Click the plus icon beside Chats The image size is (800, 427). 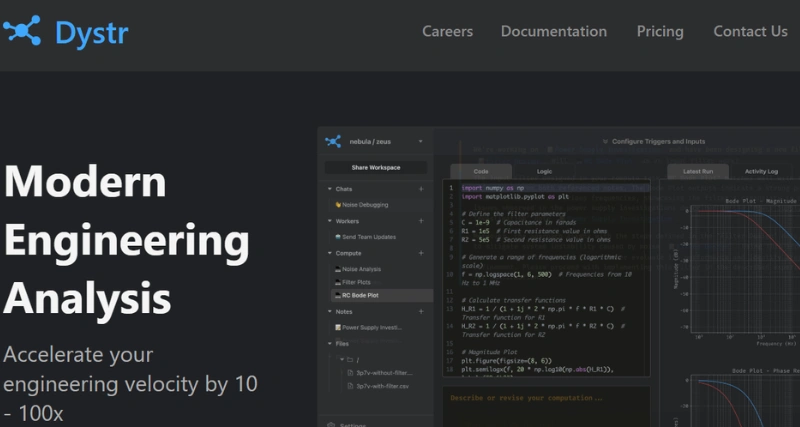[x=421, y=189]
